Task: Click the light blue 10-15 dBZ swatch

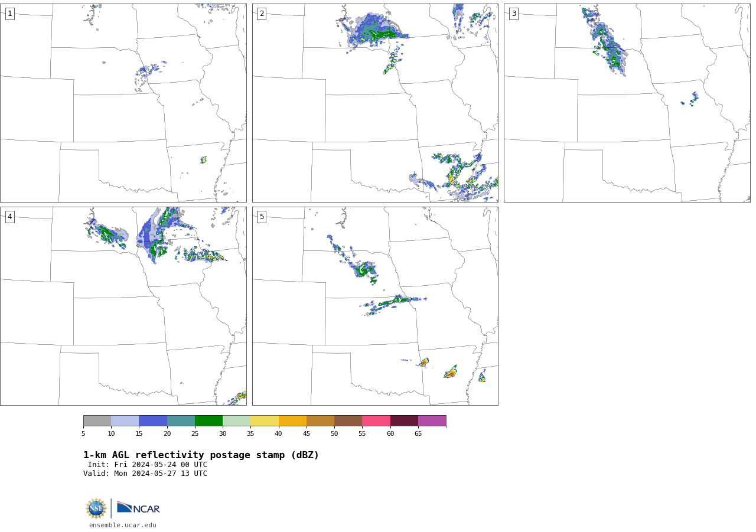Action: coord(125,420)
